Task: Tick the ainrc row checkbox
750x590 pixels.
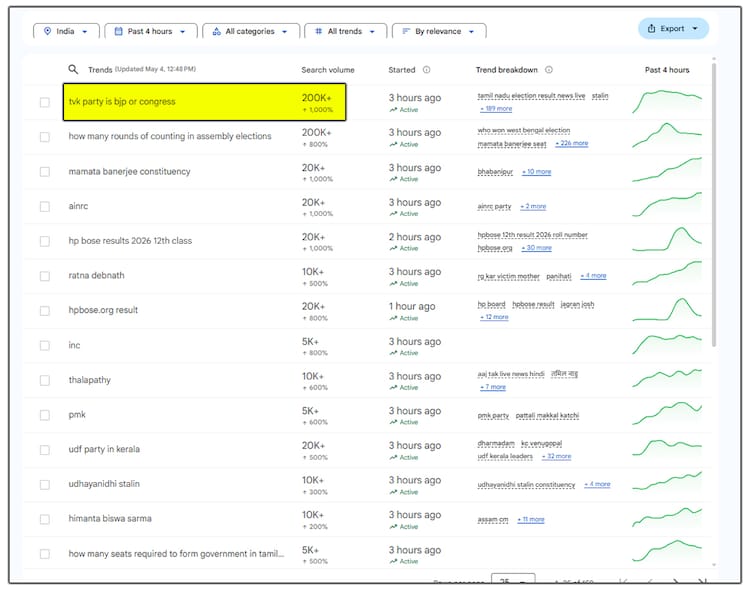Action: coord(44,206)
